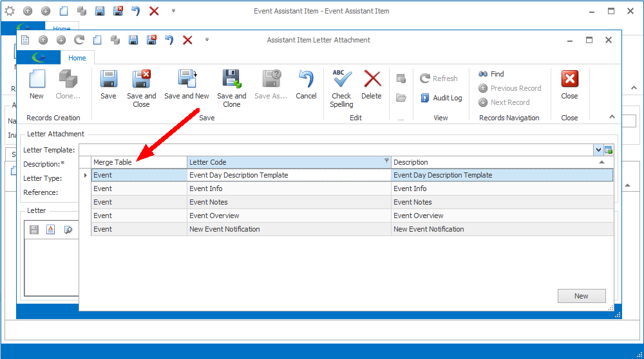Sort by Letter Code column header
The width and height of the screenshot is (644, 359).
coord(289,162)
